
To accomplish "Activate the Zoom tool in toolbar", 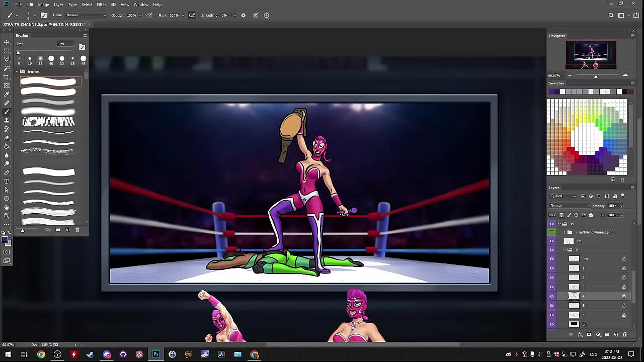I will tap(7, 216).
